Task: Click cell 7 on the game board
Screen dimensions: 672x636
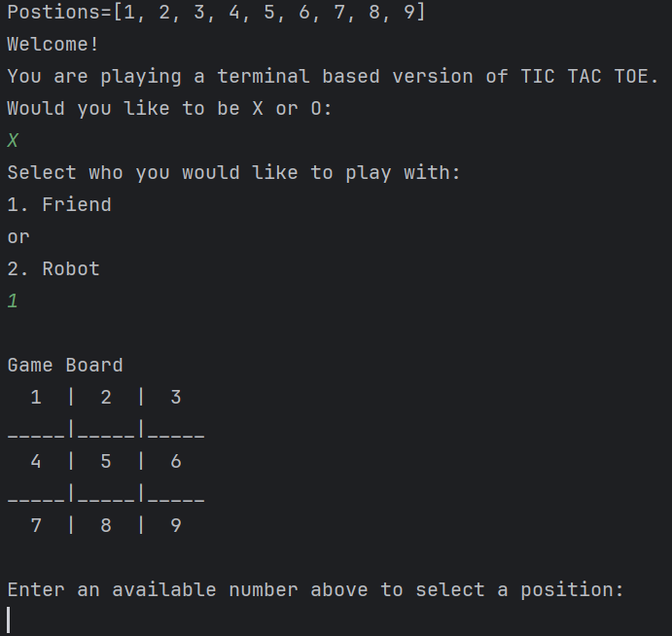Action: pyautogui.click(x=36, y=525)
